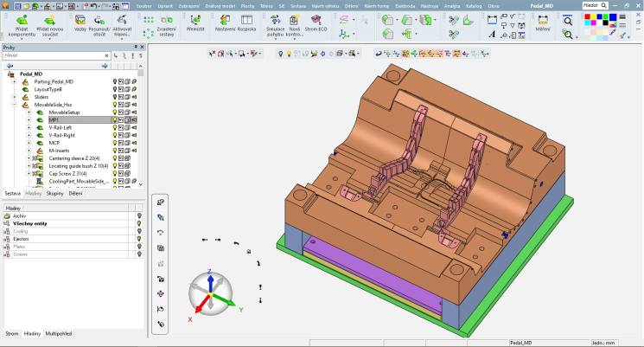The image size is (644, 347).
Task: Toggle visibility bulb for Cooling layer
Action: (x=139, y=232)
